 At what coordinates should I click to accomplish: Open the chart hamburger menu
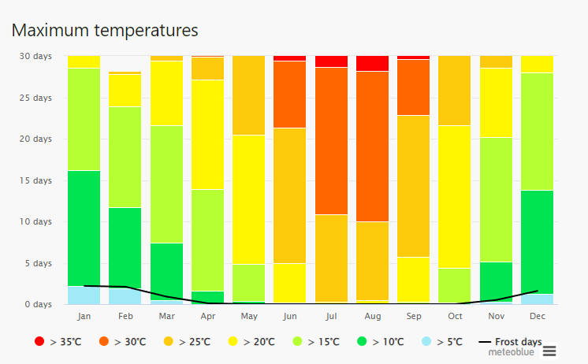549,351
